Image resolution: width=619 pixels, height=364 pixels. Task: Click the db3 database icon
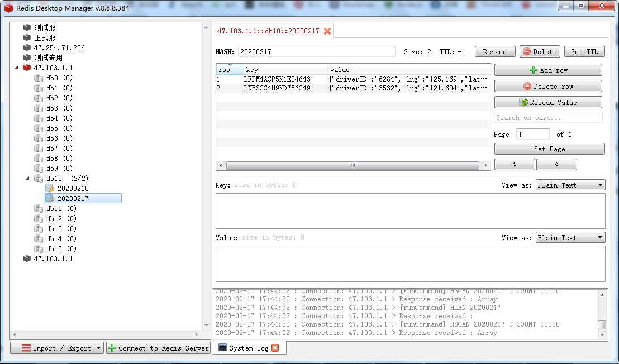click(x=39, y=108)
